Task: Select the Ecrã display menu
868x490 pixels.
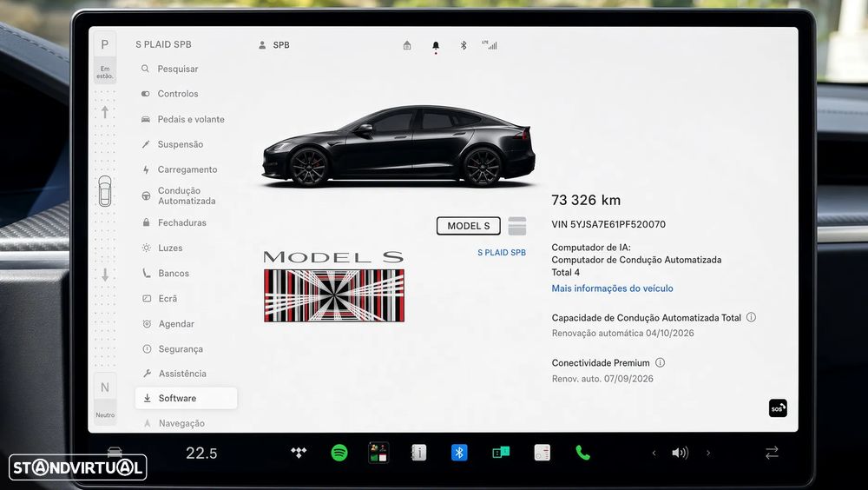Action: (160, 298)
